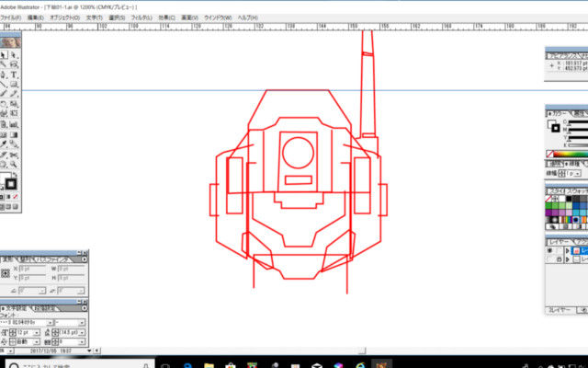The image size is (588, 368).
Task: Open the rotation angle dropdown
Action: tap(42, 291)
